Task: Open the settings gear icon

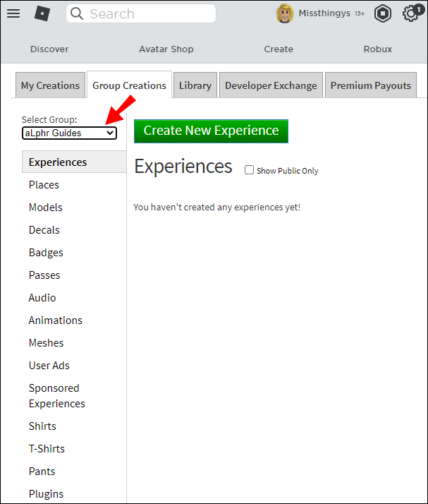Action: pos(410,13)
